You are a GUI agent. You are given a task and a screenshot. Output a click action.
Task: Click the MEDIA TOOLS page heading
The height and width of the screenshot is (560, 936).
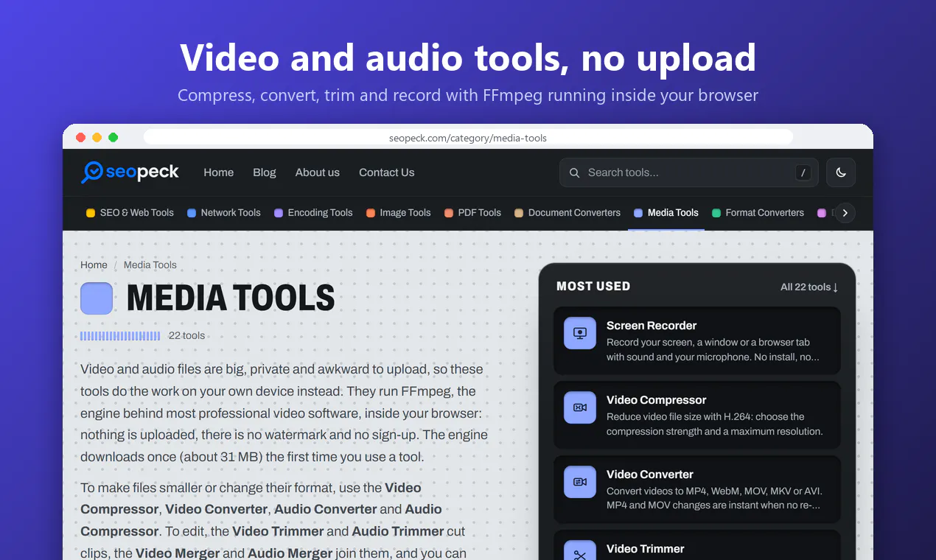click(231, 298)
